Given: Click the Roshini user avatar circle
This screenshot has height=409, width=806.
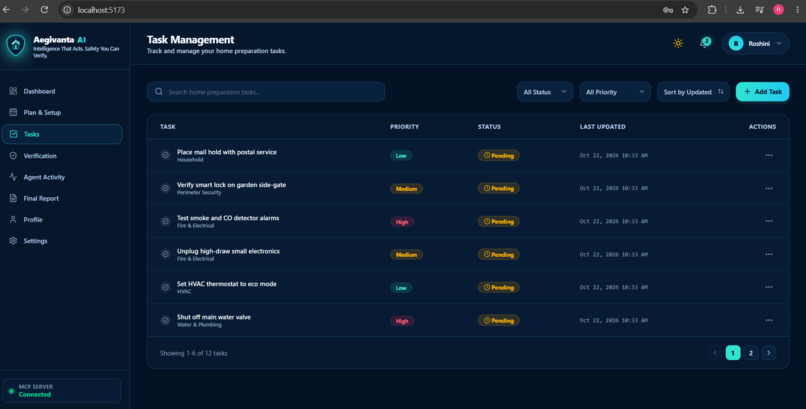Looking at the screenshot, I should coord(736,44).
